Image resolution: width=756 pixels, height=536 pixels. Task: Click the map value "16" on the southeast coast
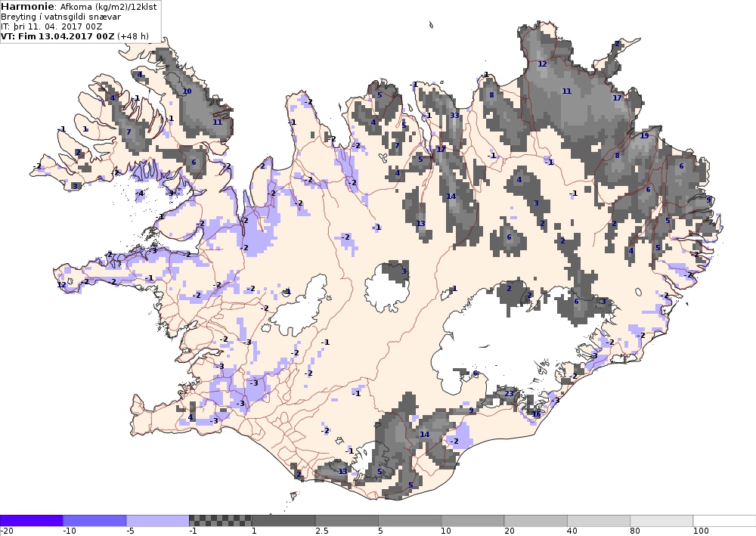tap(537, 414)
